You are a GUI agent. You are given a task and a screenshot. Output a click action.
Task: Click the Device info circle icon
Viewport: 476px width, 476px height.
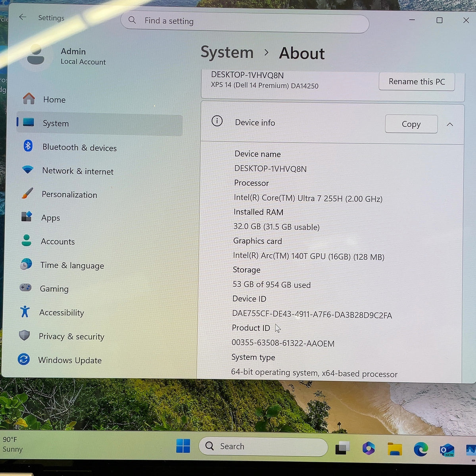217,121
